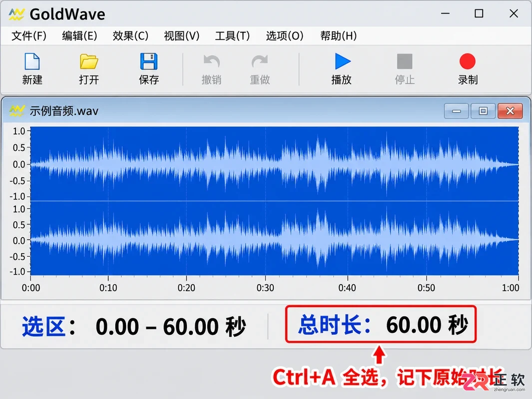532x399 pixels.
Task: Open the 帮助(H) menu
Action: (338, 35)
